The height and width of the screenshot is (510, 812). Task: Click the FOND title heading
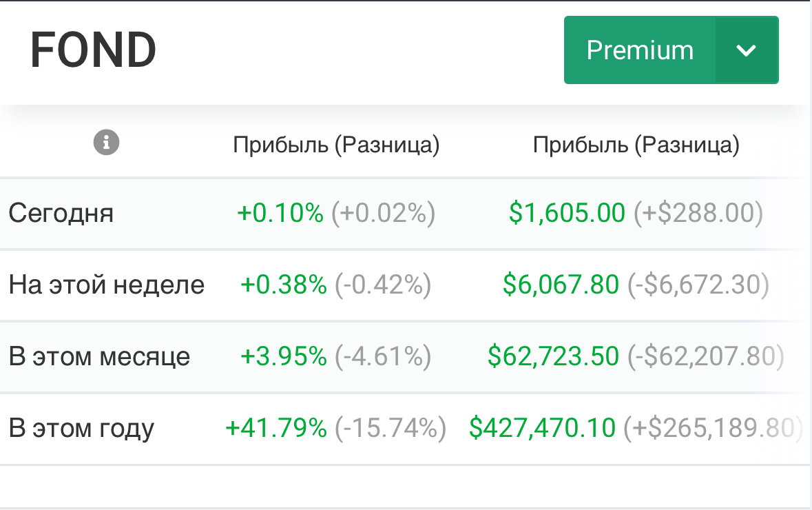tap(94, 50)
